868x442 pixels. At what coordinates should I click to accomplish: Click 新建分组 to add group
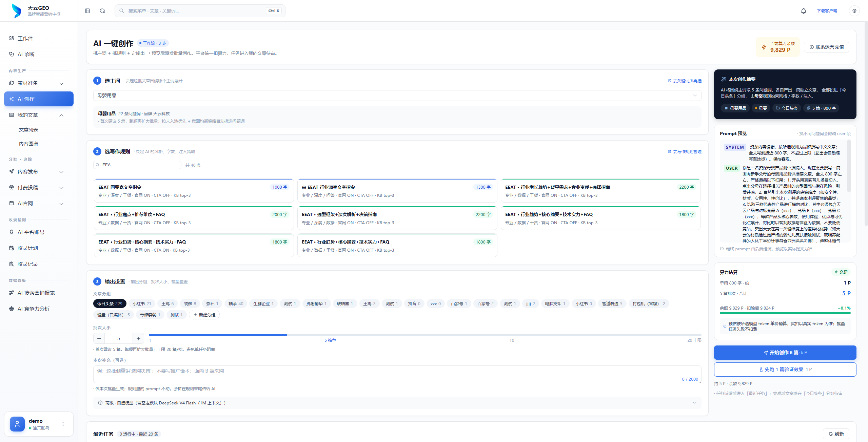(204, 315)
